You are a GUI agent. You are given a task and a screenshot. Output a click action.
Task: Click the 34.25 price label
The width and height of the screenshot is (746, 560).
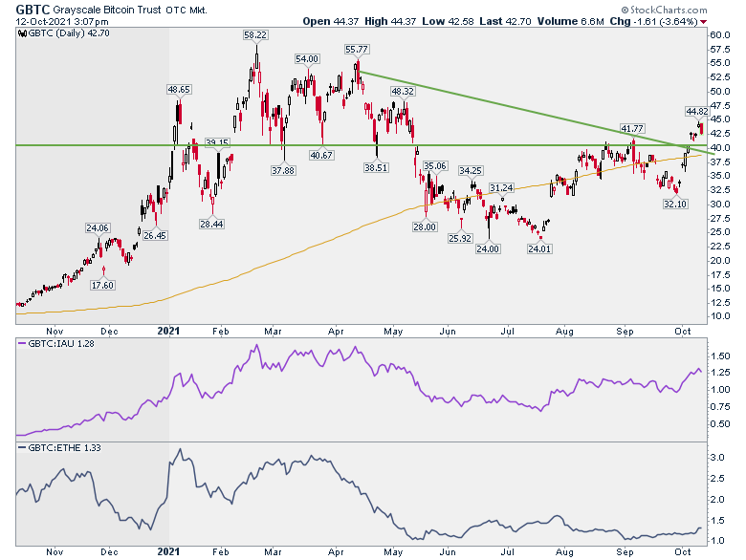(471, 170)
